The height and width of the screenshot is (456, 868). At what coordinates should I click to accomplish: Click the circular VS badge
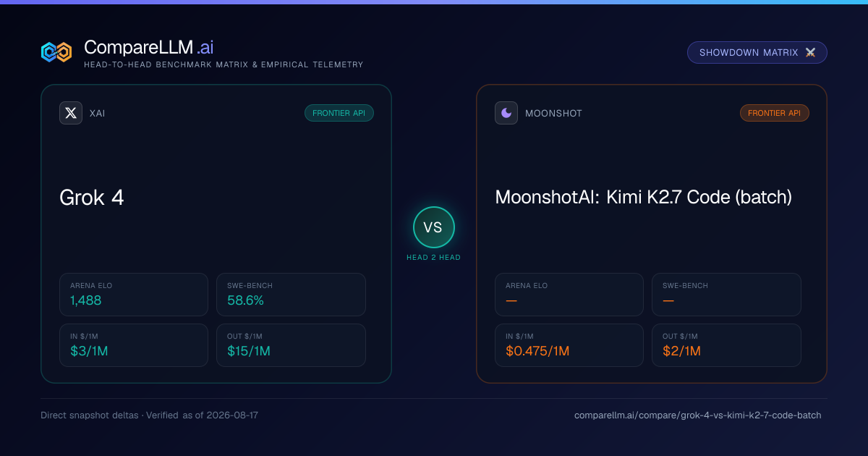433,227
